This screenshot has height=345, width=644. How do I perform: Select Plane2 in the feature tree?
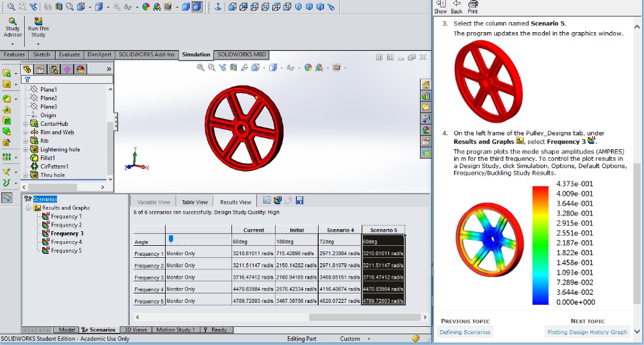pyautogui.click(x=48, y=98)
